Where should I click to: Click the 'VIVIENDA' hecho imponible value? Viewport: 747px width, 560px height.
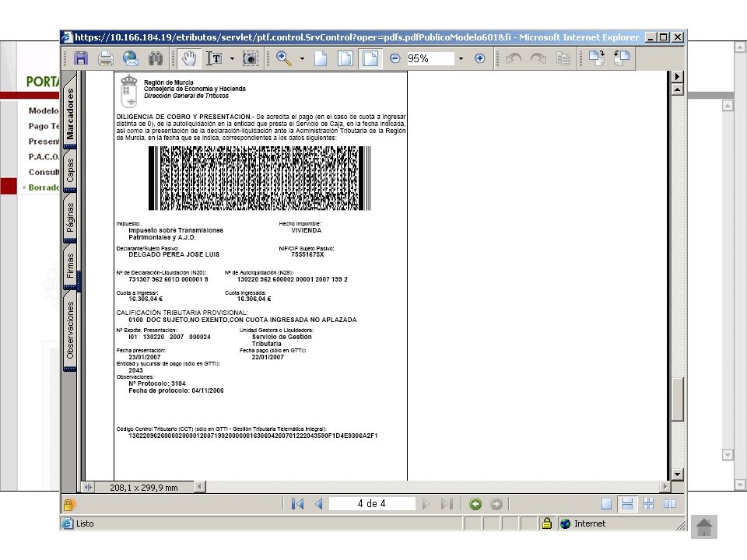(307, 230)
